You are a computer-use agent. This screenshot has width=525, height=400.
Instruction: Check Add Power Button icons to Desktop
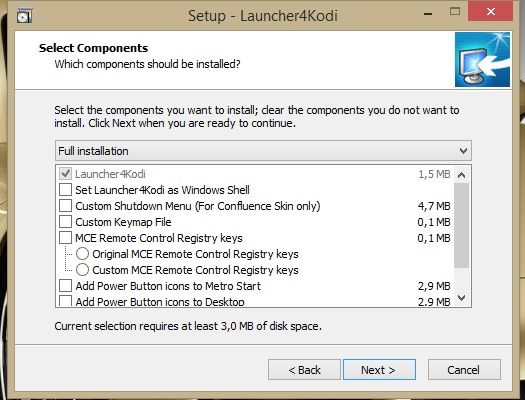coord(65,301)
